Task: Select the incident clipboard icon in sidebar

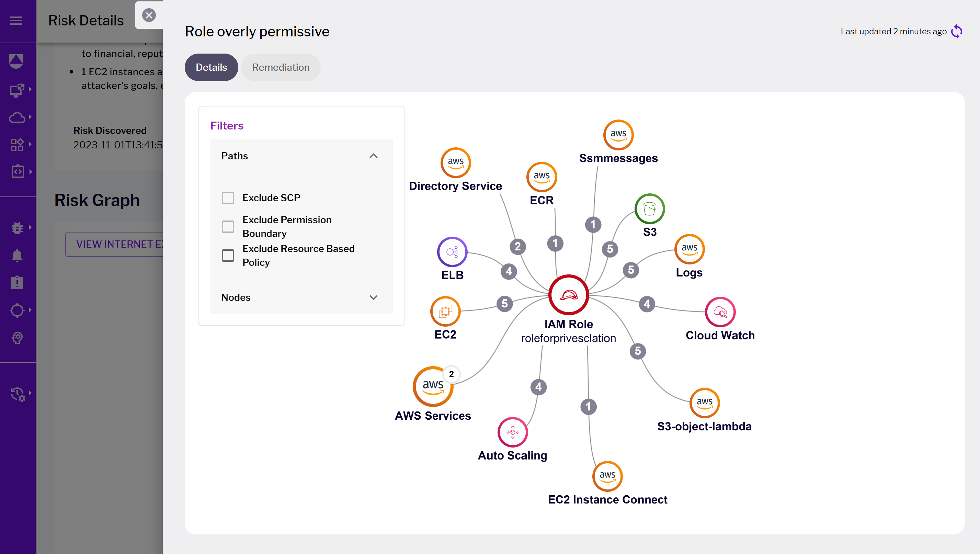Action: click(x=17, y=282)
